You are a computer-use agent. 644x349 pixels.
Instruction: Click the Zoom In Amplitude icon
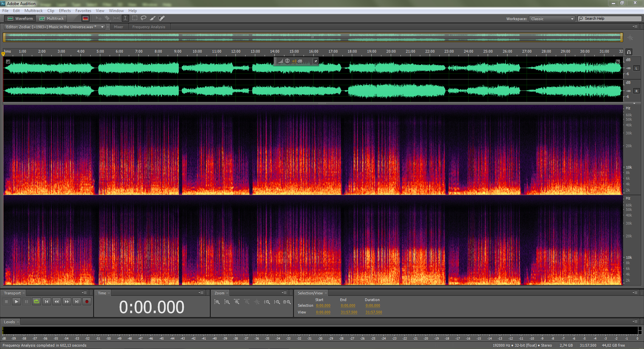pyautogui.click(x=217, y=302)
